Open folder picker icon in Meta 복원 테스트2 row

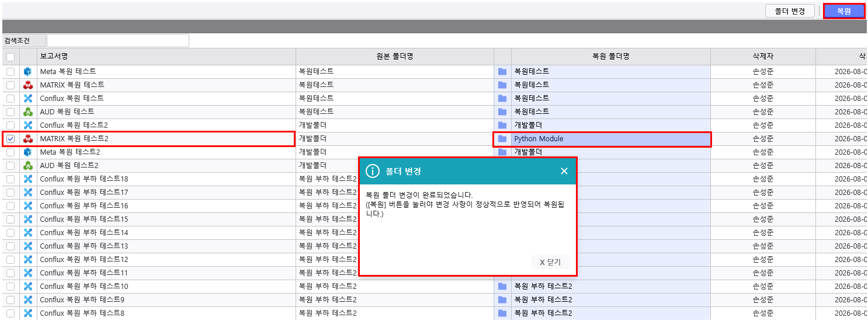tap(502, 152)
